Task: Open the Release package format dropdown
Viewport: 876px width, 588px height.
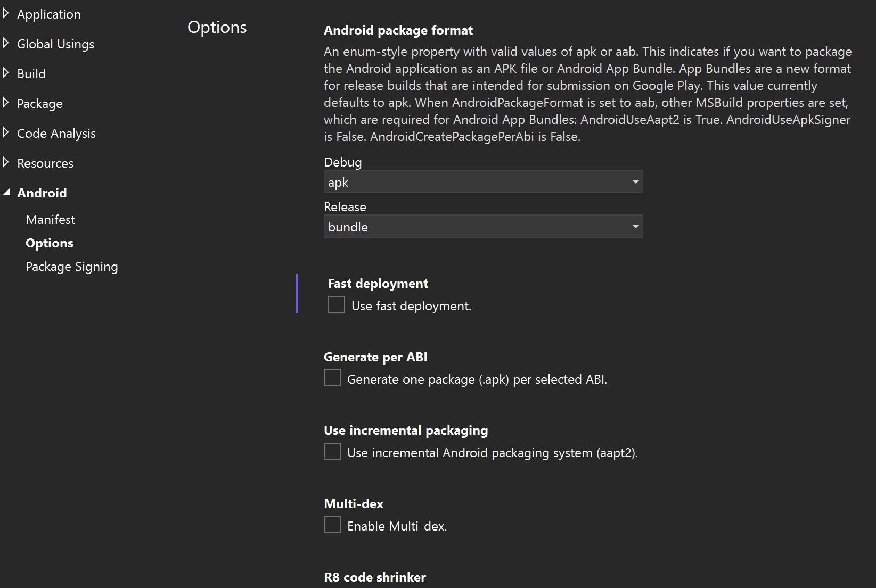Action: [635, 226]
